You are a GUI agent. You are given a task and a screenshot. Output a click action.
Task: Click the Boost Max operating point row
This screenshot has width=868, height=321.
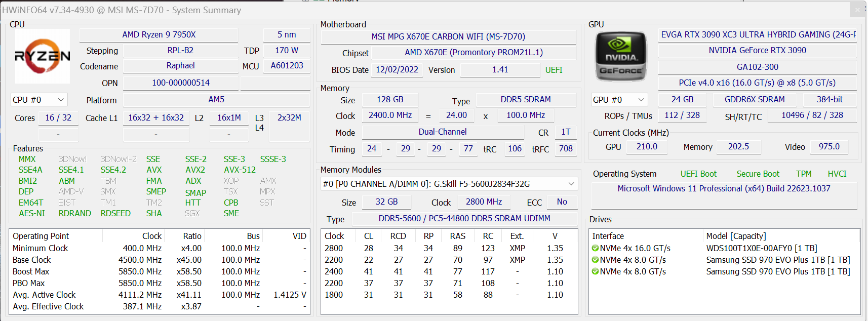(x=160, y=272)
